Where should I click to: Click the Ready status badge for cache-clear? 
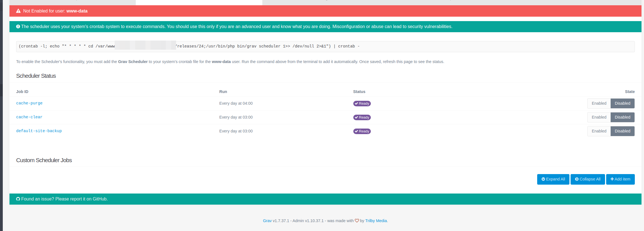click(362, 117)
